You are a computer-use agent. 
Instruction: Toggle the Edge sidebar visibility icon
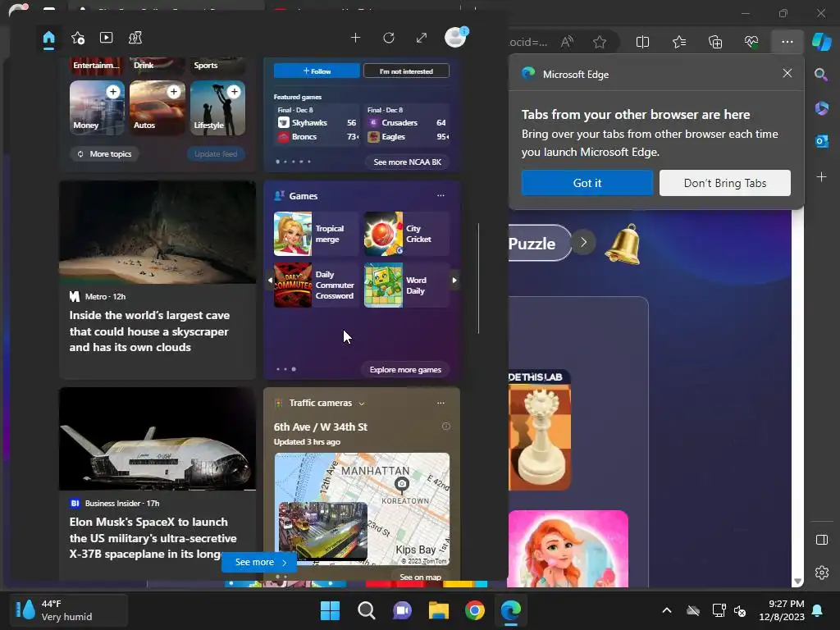click(x=821, y=540)
